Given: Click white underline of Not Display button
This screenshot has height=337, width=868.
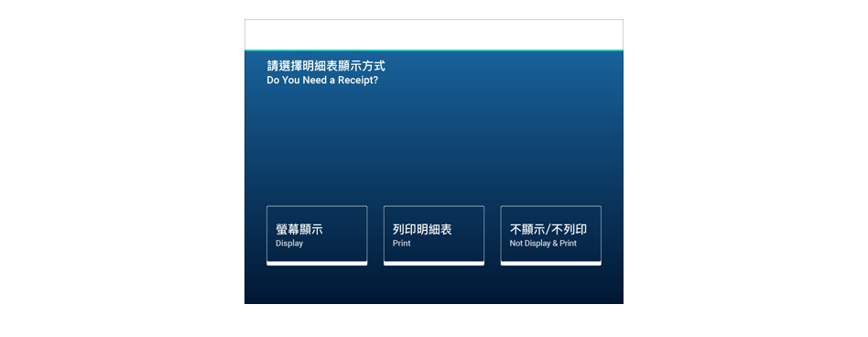Looking at the screenshot, I should point(551,264).
